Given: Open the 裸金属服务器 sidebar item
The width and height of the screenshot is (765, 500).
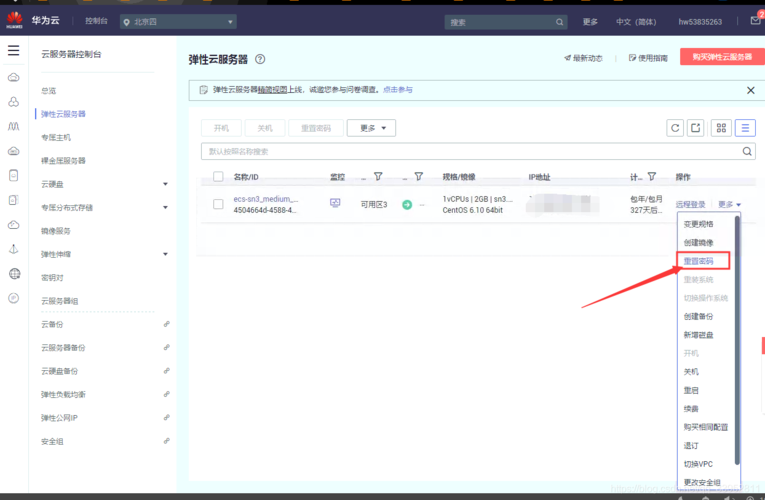Looking at the screenshot, I should (x=63, y=160).
